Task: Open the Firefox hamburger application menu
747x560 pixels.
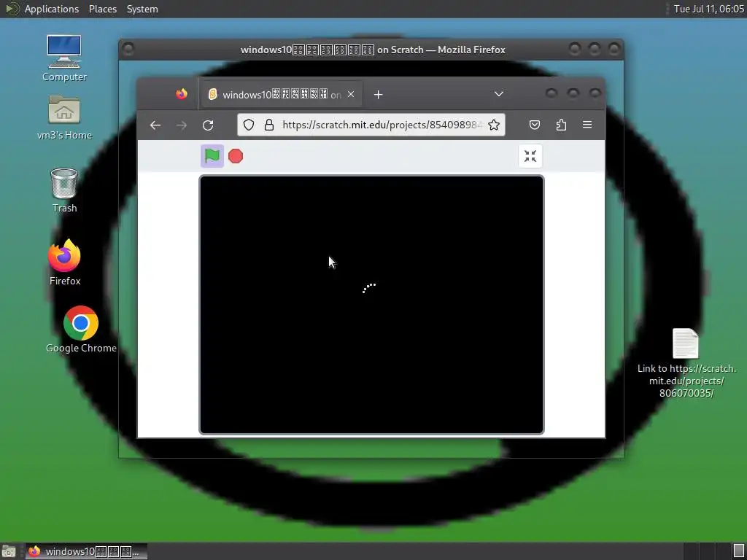Action: tap(587, 125)
